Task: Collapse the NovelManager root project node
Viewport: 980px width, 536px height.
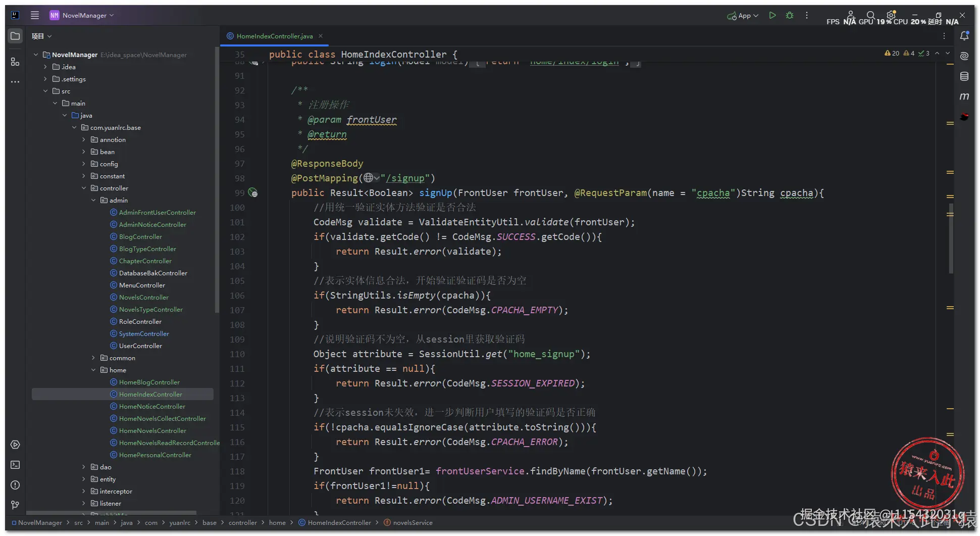Action: coord(36,55)
